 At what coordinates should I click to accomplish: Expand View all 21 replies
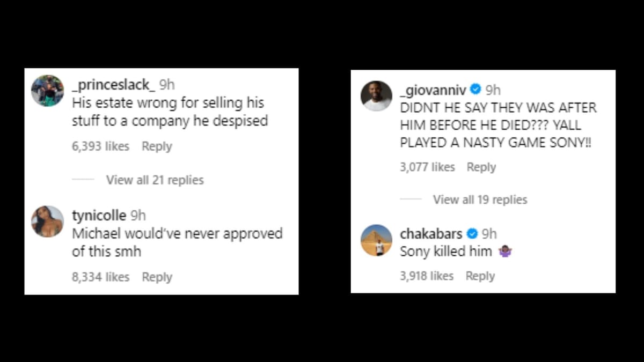point(155,180)
